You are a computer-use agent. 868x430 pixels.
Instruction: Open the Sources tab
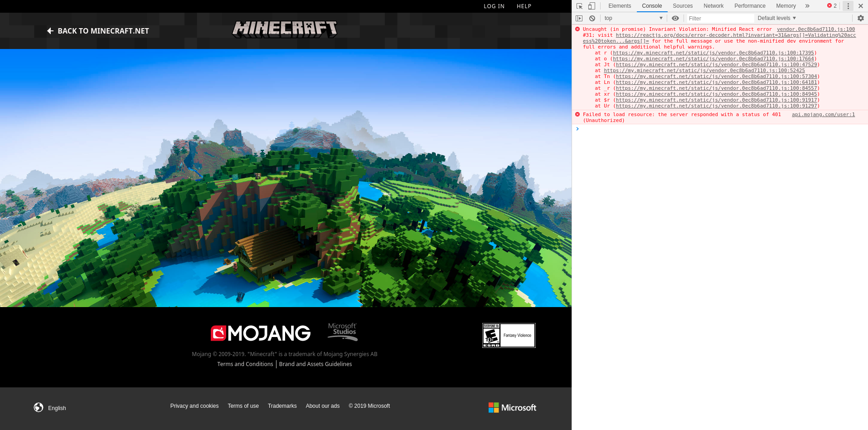683,6
